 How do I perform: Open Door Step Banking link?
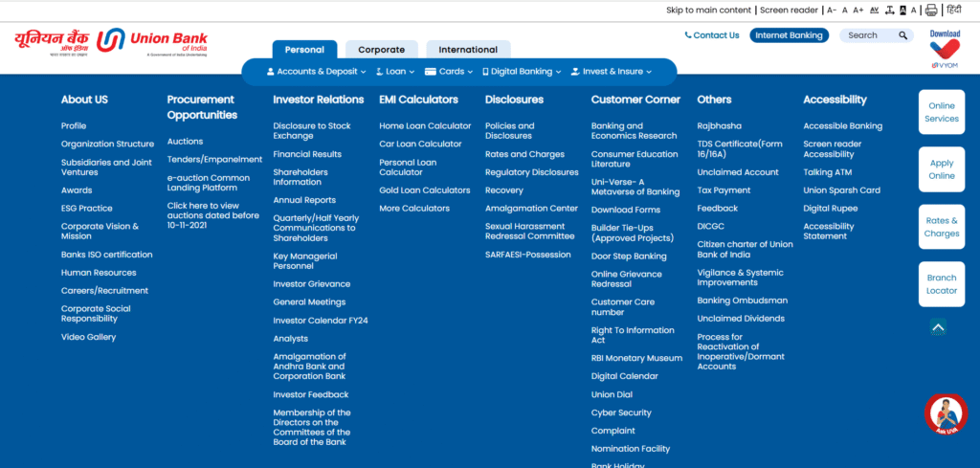tap(629, 256)
